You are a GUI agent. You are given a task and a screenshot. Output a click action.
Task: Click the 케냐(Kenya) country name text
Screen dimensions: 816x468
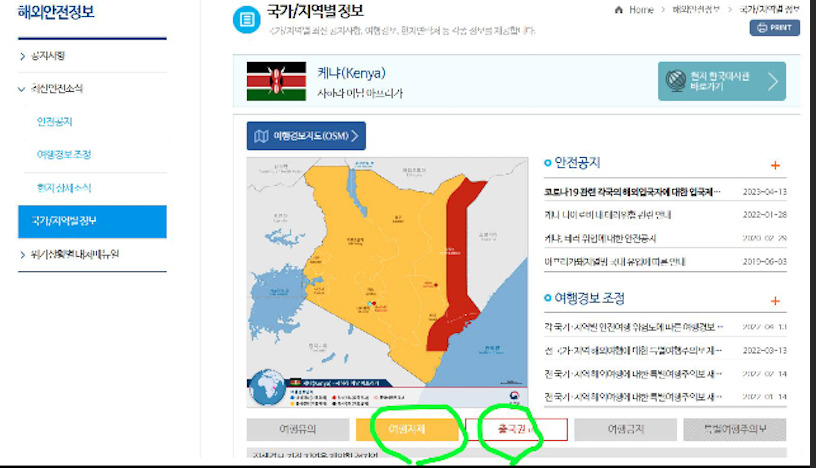[x=352, y=73]
